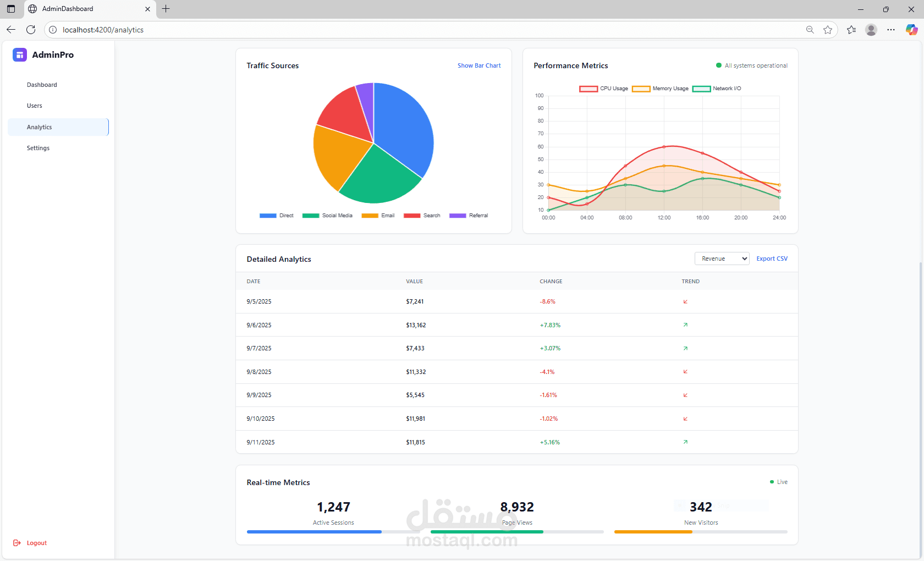Click the star to favorite this page
The height and width of the screenshot is (561, 924).
click(828, 30)
